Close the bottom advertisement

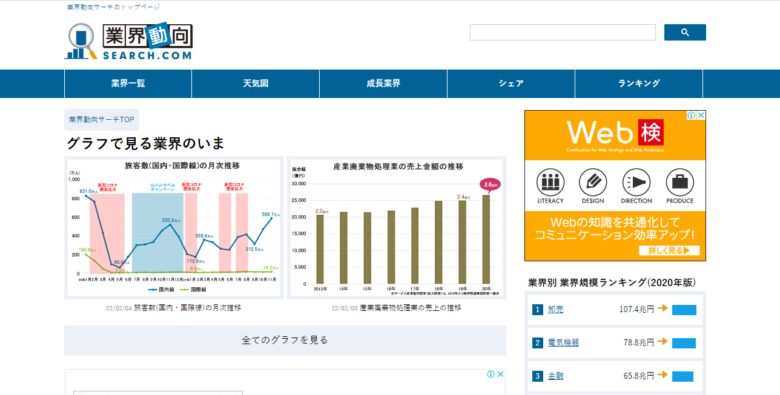(x=500, y=374)
